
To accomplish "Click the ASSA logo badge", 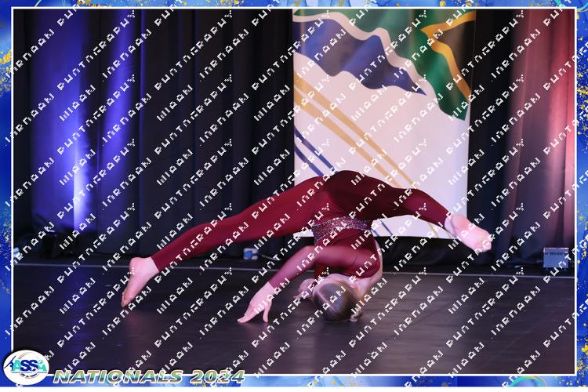I will point(26,367).
